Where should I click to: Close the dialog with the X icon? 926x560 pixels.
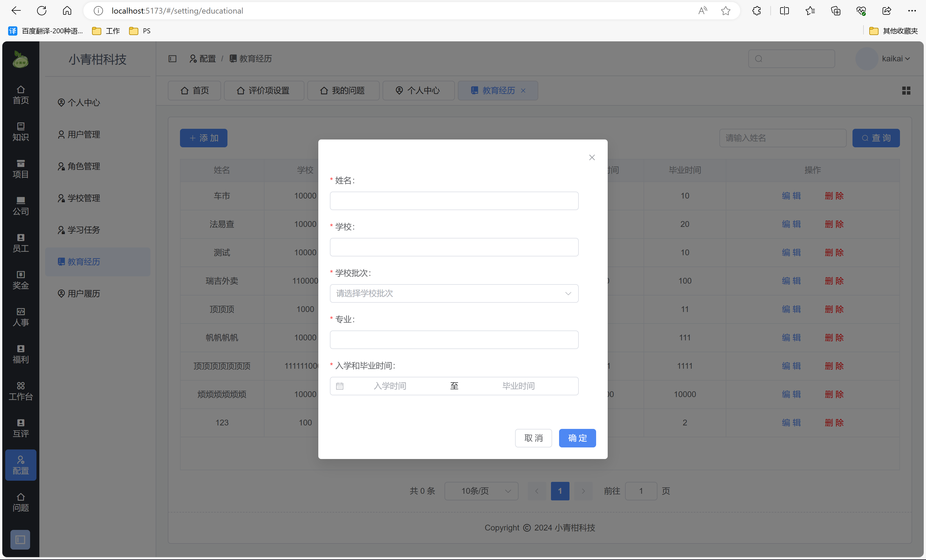pos(592,157)
